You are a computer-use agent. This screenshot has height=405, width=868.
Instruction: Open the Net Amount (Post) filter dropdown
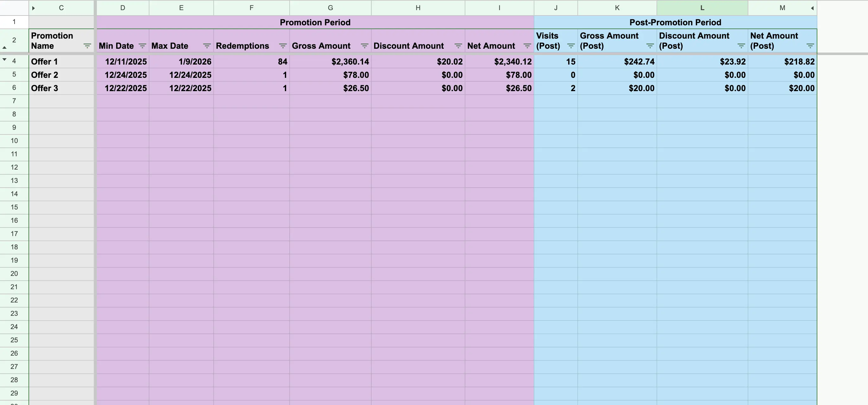810,46
